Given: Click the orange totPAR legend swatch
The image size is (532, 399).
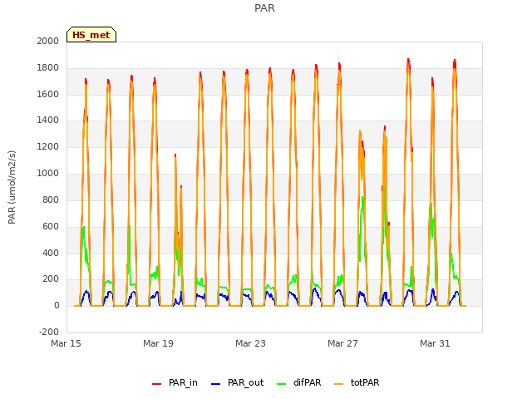Looking at the screenshot, I should (x=338, y=384).
